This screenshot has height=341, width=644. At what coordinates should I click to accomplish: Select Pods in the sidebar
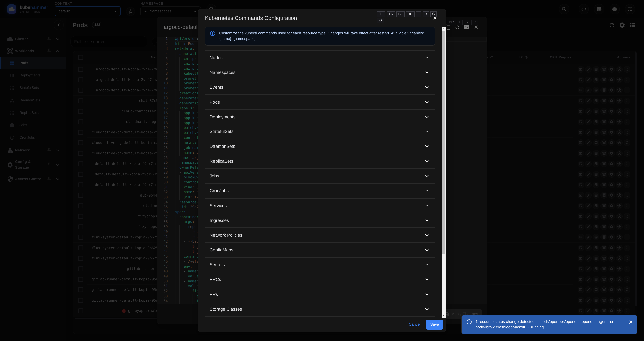(x=33, y=63)
